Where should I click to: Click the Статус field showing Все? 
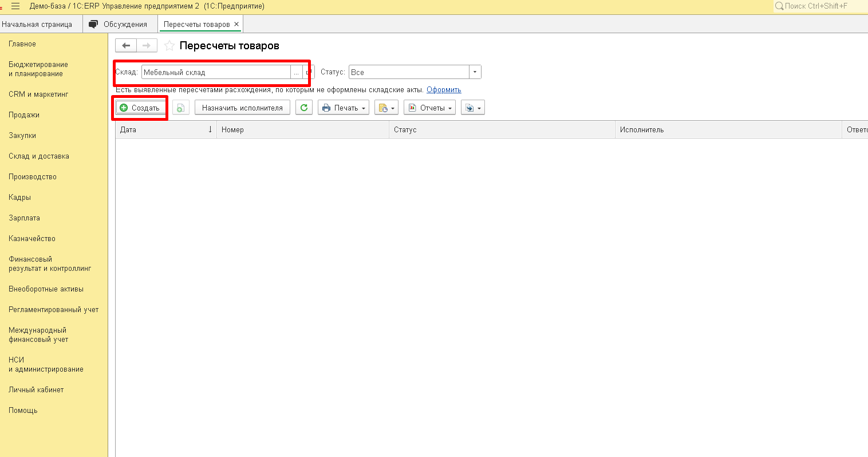point(409,72)
